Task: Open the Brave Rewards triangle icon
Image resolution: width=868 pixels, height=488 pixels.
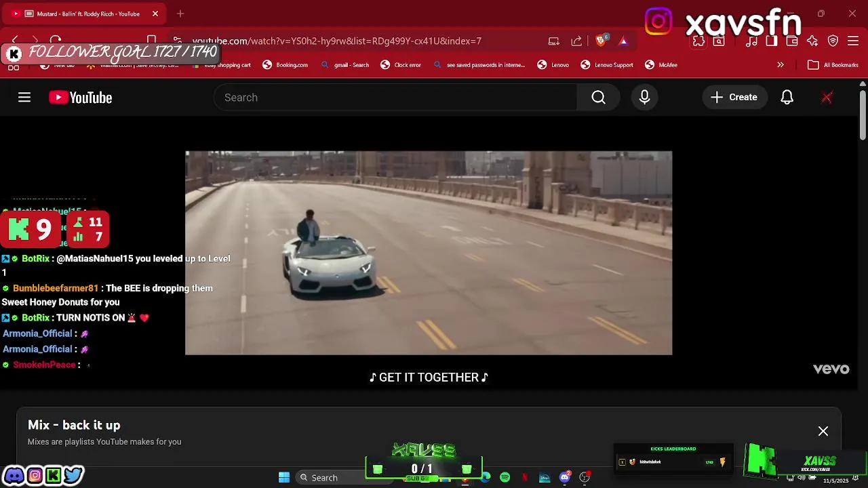Action: [x=623, y=41]
